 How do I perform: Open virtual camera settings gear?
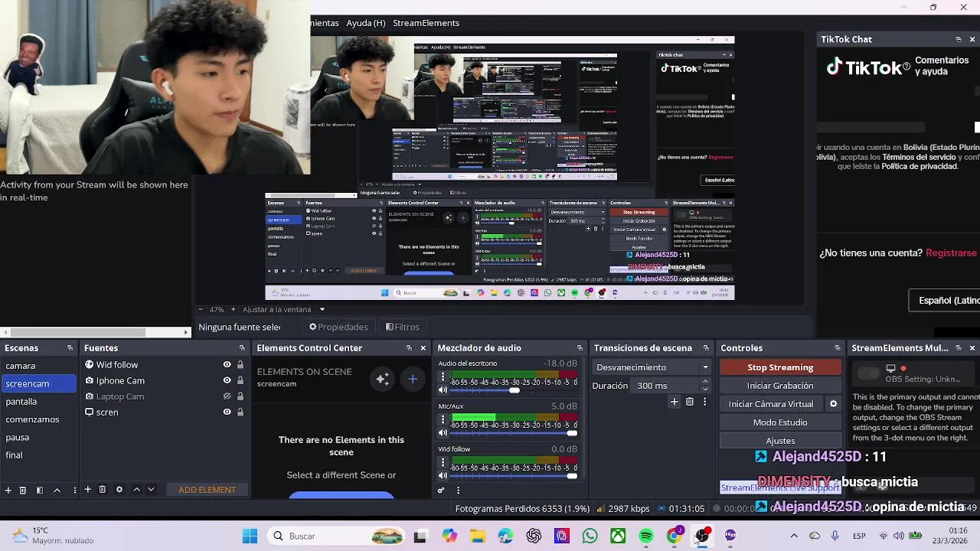coord(834,404)
